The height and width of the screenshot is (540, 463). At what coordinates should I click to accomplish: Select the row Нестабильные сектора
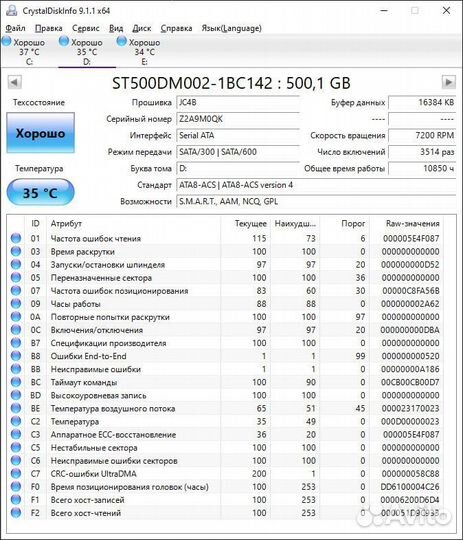226,448
